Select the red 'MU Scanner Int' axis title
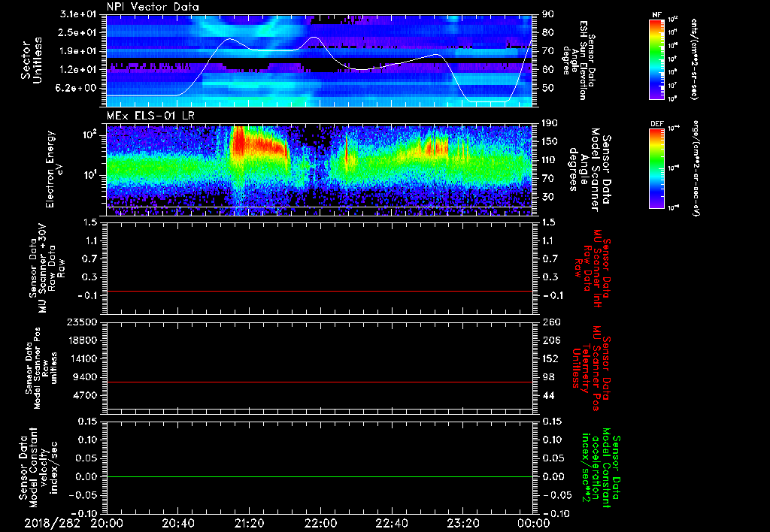770x532 pixels. 591,268
